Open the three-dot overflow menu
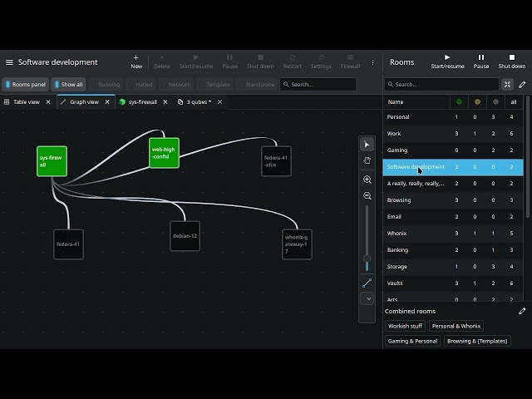Image resolution: width=532 pixels, height=399 pixels. pos(372,62)
